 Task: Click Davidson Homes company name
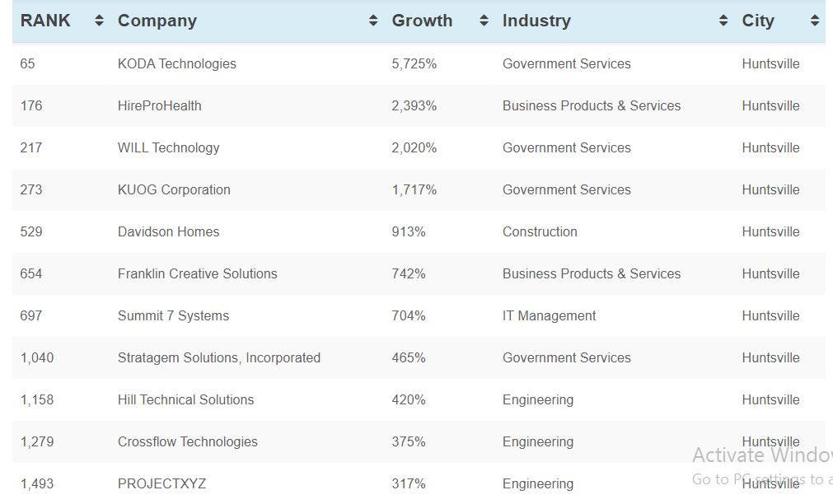[168, 232]
